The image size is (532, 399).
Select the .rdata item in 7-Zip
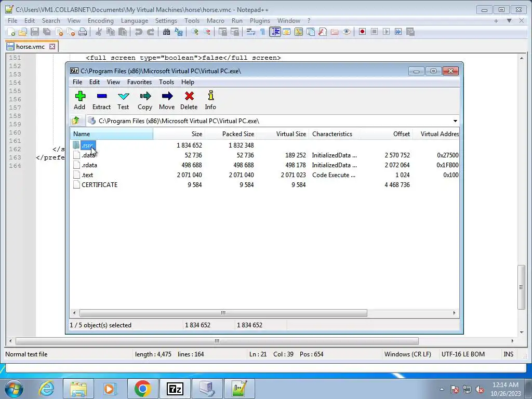[89, 165]
